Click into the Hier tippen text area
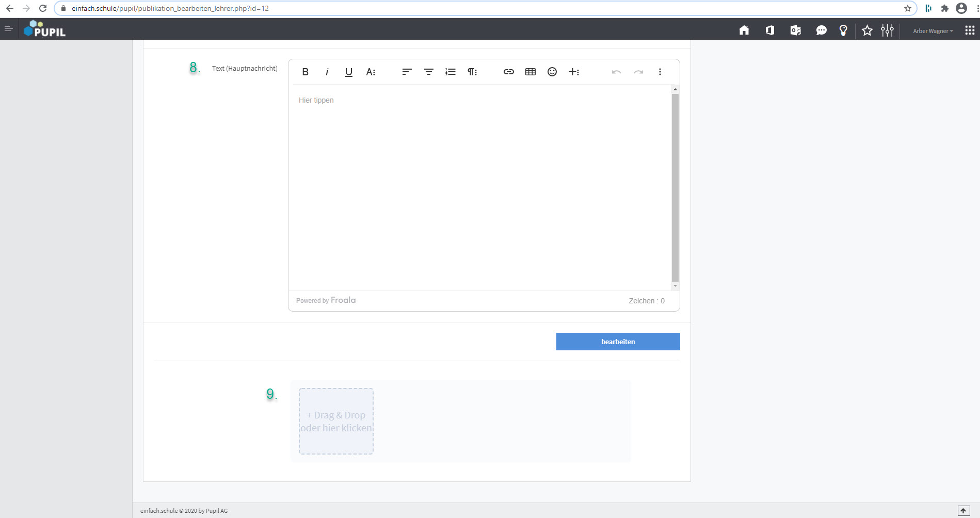The image size is (980, 518). [479, 187]
